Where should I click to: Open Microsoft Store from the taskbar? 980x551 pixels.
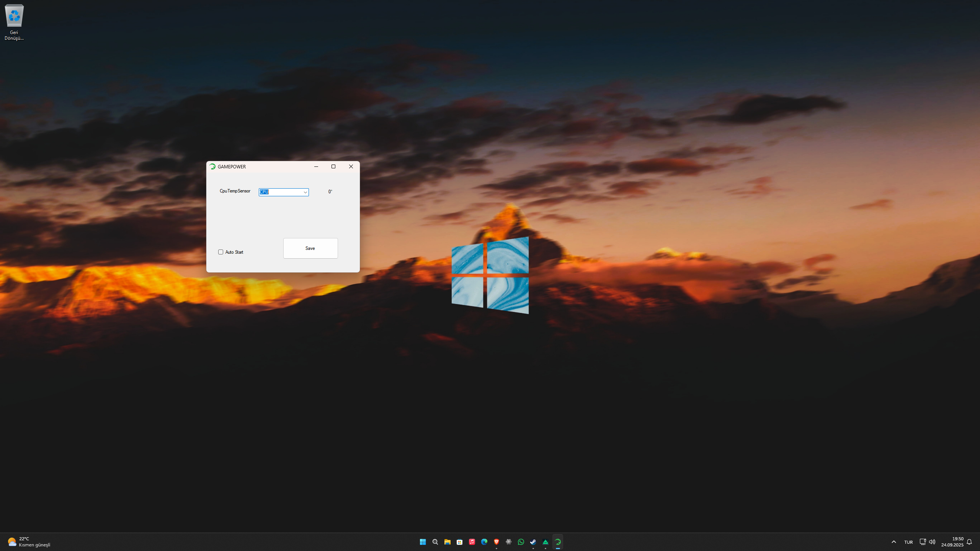pos(460,542)
